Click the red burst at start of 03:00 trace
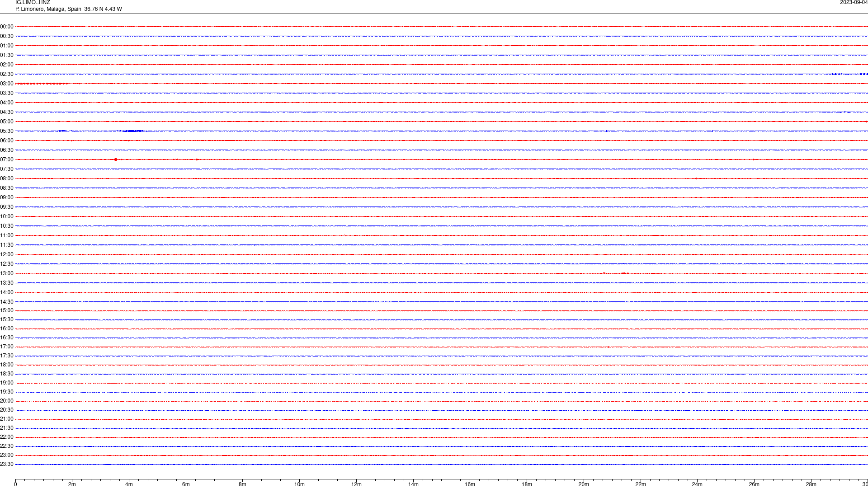Screen dimensions: 868x488 tap(42, 84)
